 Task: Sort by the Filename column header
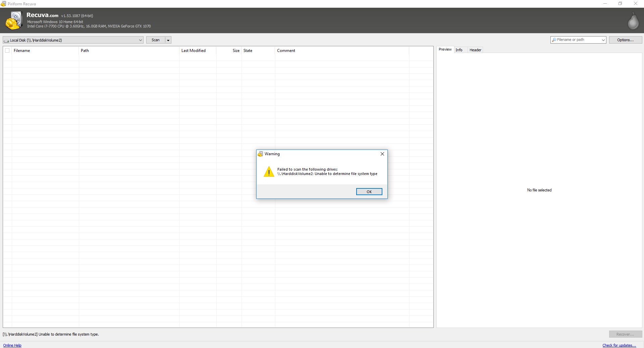point(45,51)
